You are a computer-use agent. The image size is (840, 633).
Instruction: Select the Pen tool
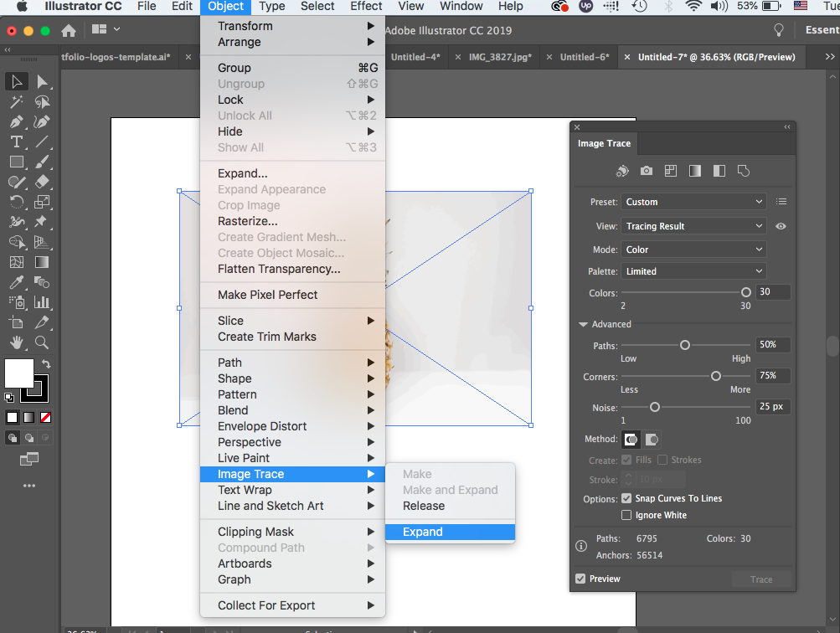pyautogui.click(x=17, y=121)
